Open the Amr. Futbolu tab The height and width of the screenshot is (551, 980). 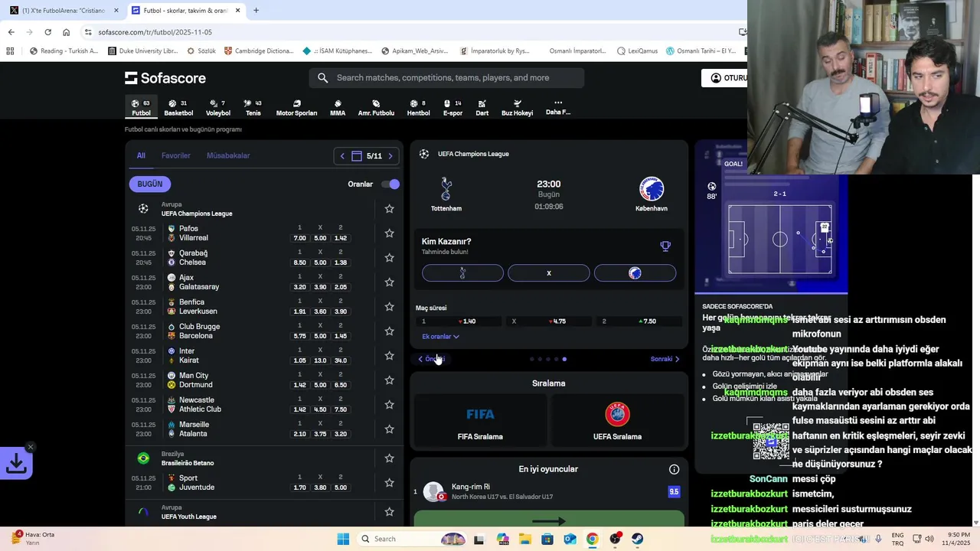[x=376, y=108]
